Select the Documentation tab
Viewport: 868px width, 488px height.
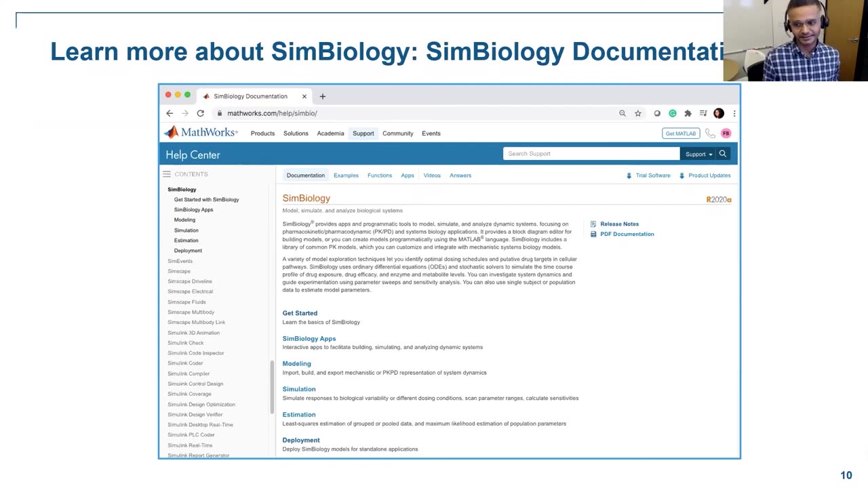click(x=305, y=176)
